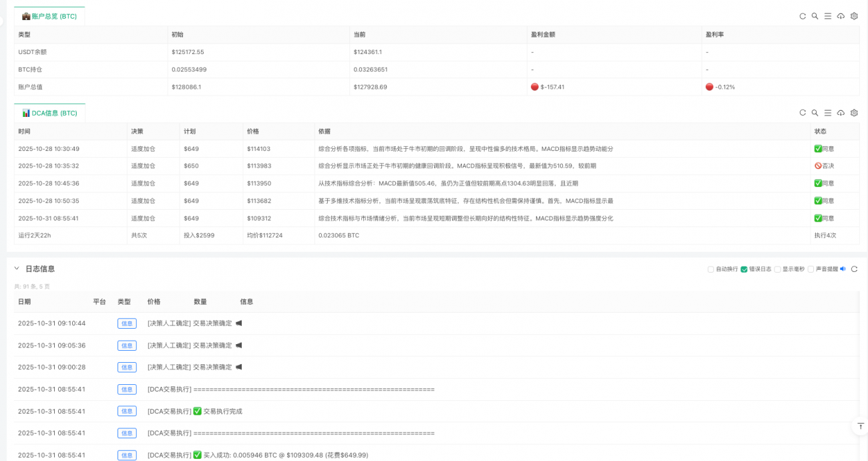Select the 账户总览 (BTC) tab
The image size is (868, 461).
[49, 16]
